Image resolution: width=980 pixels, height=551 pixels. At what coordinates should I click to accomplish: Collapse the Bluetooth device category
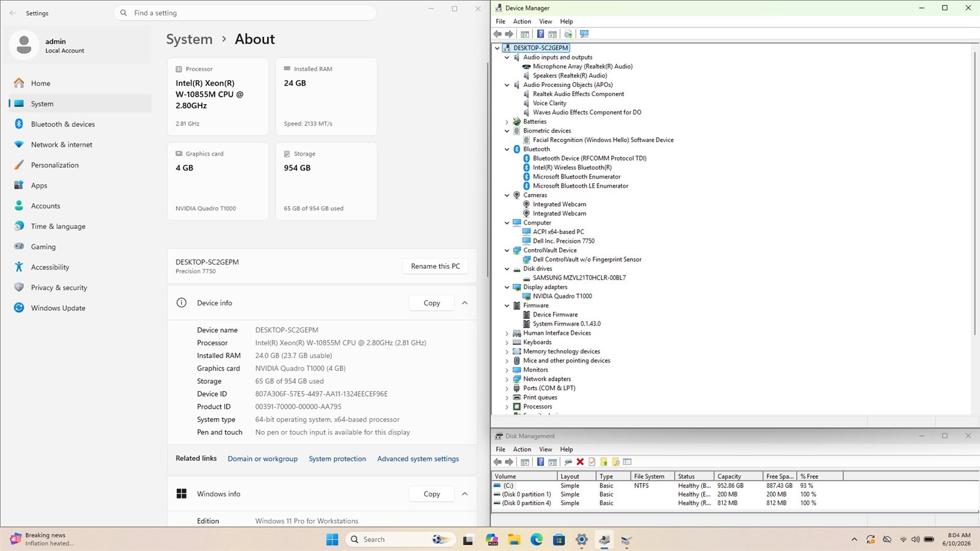coord(507,149)
